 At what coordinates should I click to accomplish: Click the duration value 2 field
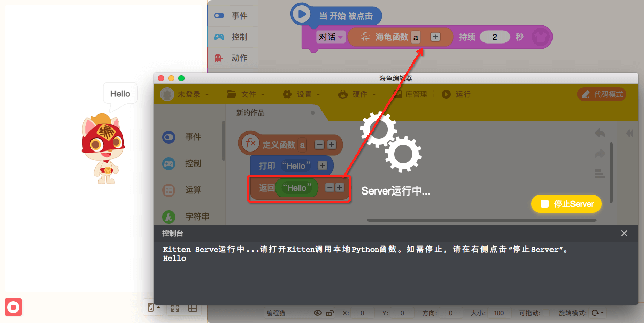[495, 37]
